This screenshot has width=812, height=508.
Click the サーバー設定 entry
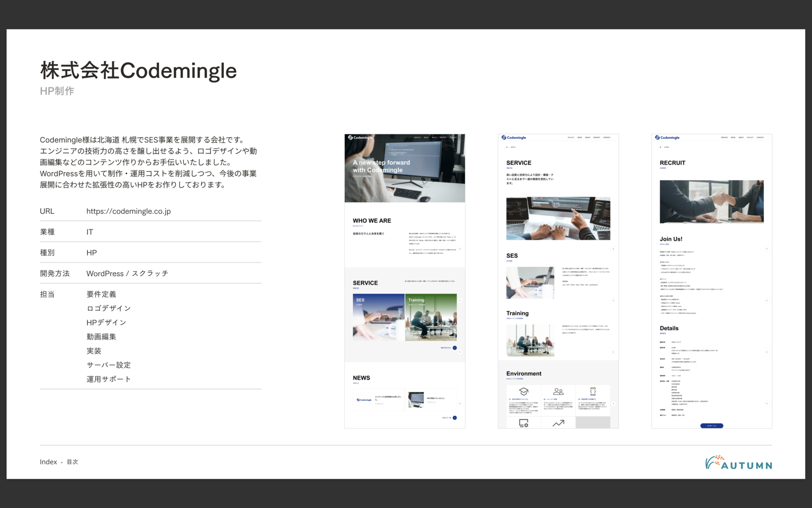[x=108, y=365]
